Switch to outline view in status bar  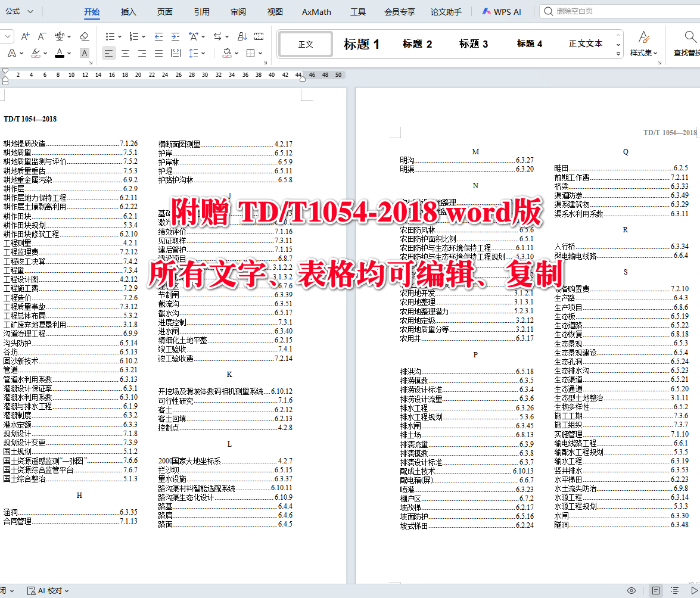pos(674,591)
